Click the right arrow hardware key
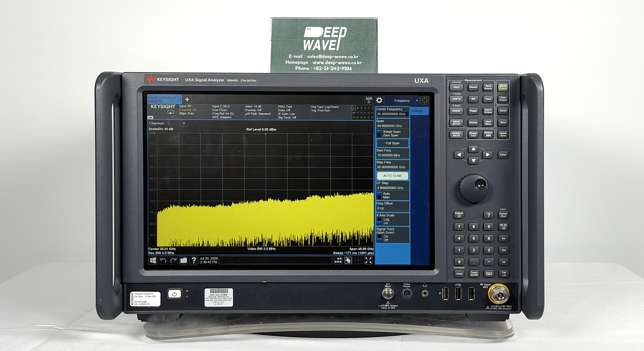This screenshot has width=644, height=351. point(488,155)
